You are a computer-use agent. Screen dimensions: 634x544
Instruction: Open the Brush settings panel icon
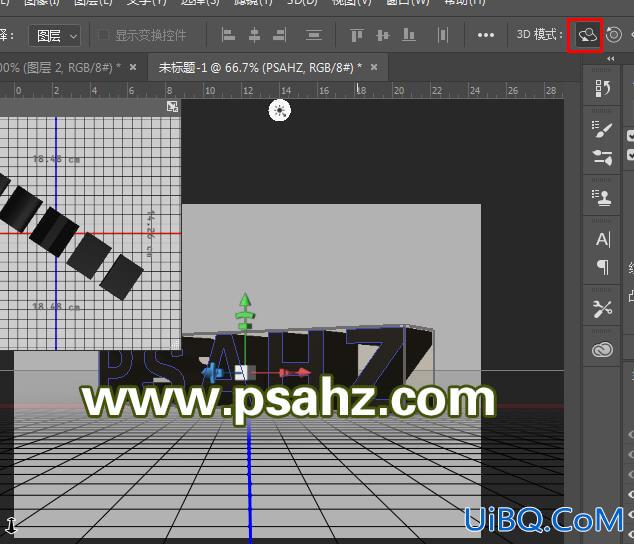coord(602,129)
